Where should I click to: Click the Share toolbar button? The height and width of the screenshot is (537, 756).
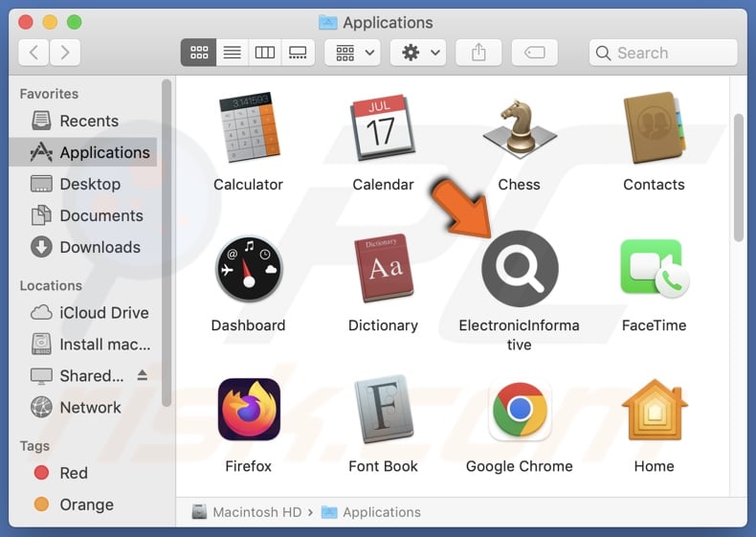pos(478,52)
